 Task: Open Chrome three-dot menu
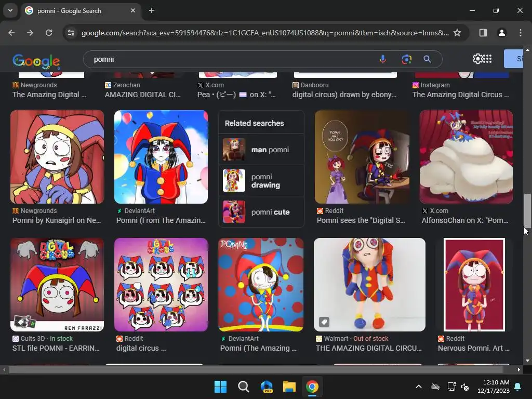click(520, 33)
